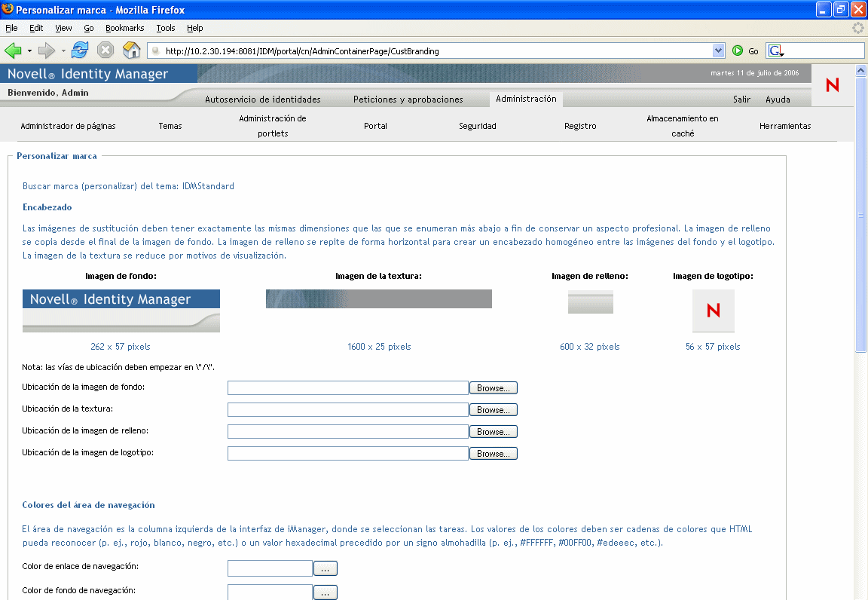868x600 pixels.
Task: Open the Forward button history dropdown arrow
Action: pyautogui.click(x=63, y=51)
